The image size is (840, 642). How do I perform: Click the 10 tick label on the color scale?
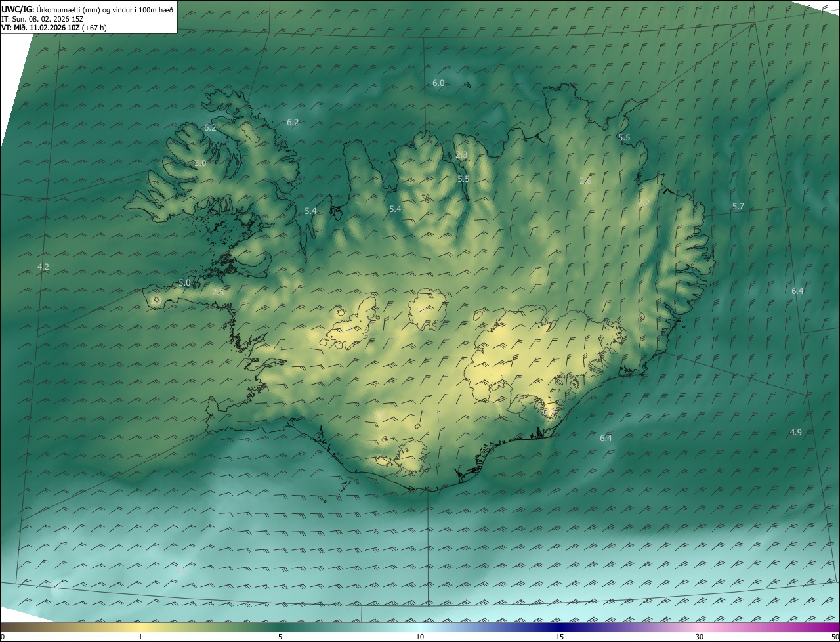pos(420,637)
